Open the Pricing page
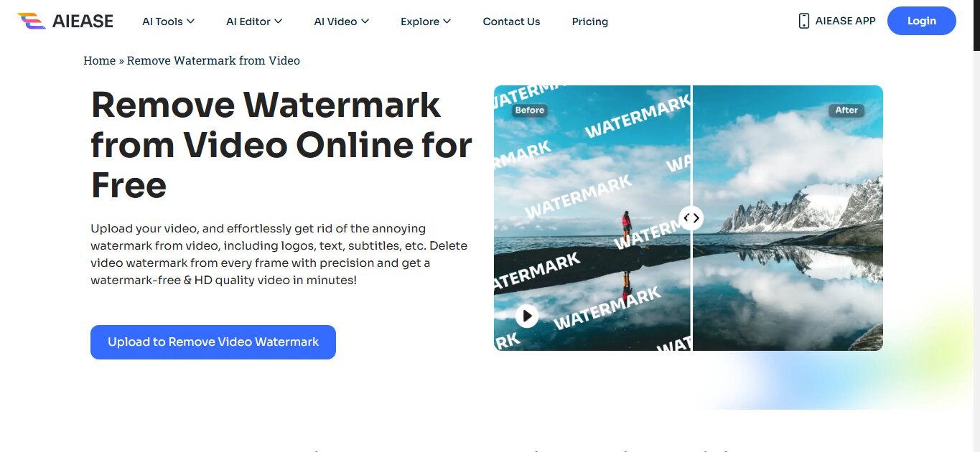This screenshot has height=452, width=980. (590, 22)
